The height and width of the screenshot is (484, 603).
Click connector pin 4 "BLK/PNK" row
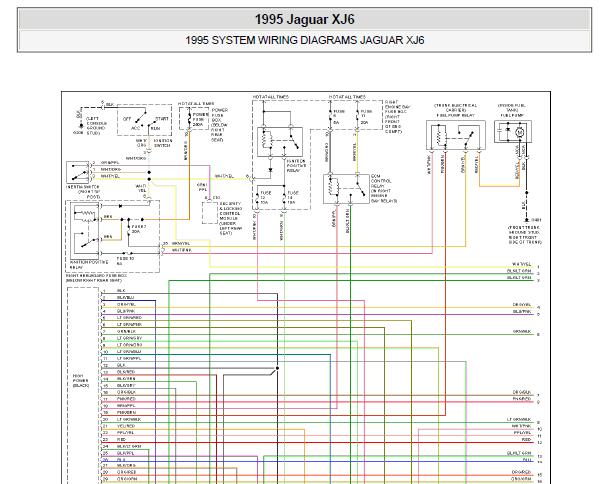pos(121,311)
